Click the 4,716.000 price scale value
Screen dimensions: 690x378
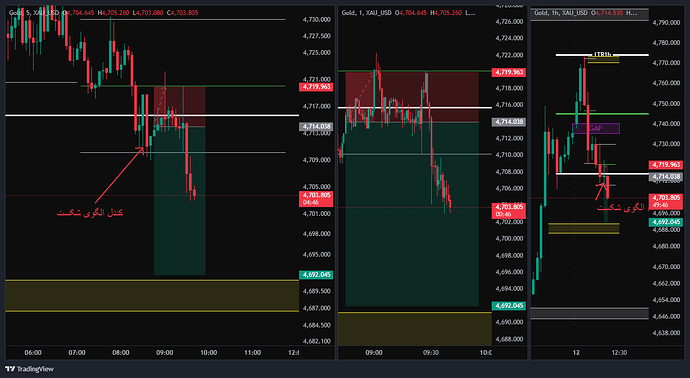tap(510, 105)
